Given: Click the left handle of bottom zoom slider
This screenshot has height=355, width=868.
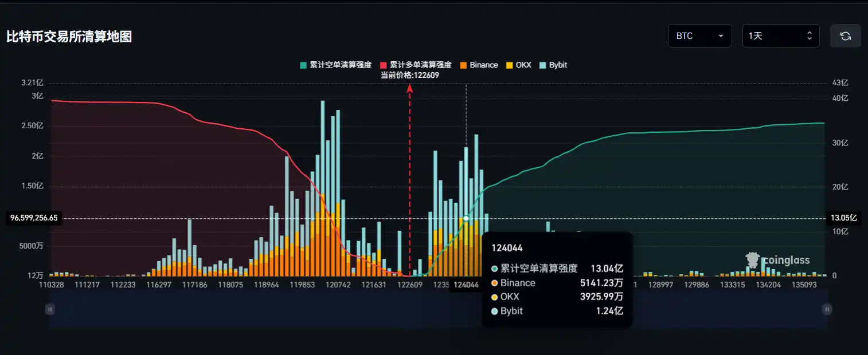Looking at the screenshot, I should [x=50, y=309].
